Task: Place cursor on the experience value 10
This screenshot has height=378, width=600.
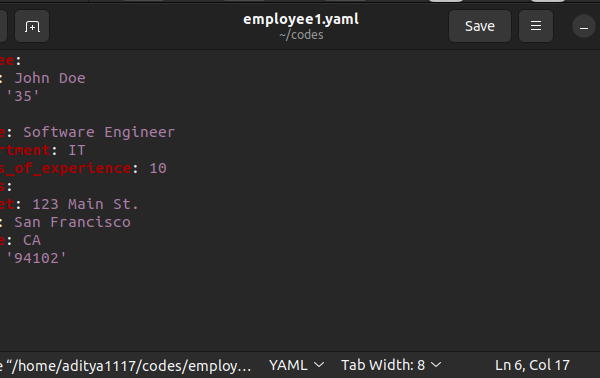Action: point(158,168)
